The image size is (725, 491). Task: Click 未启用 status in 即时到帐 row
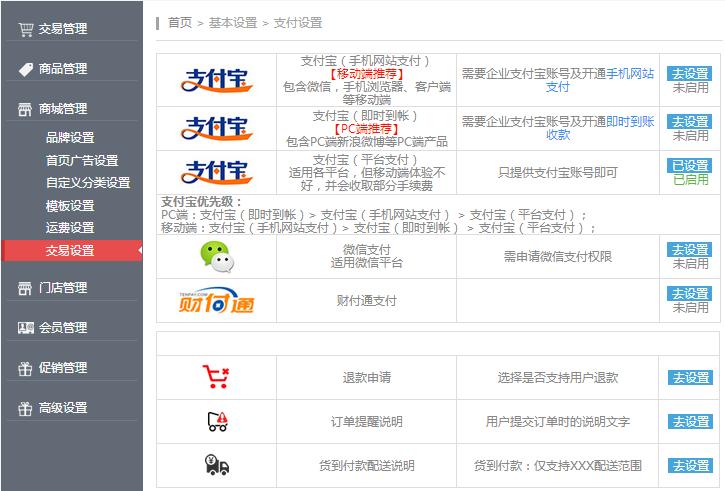[690, 135]
